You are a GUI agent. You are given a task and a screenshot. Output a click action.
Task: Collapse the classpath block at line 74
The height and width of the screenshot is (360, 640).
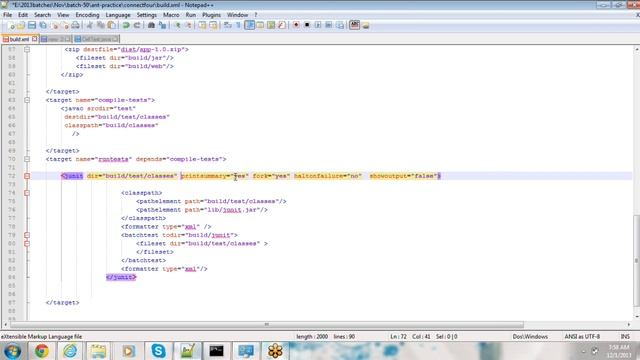(27, 193)
